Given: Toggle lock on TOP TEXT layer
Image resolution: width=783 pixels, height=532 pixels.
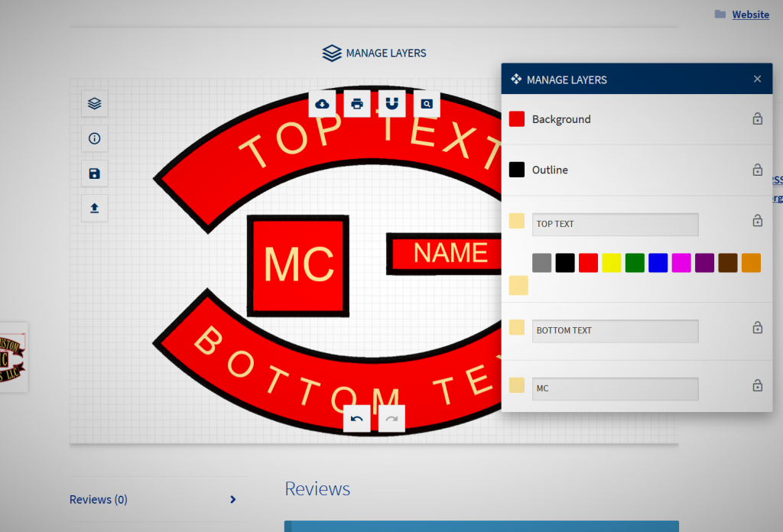Looking at the screenshot, I should (757, 221).
